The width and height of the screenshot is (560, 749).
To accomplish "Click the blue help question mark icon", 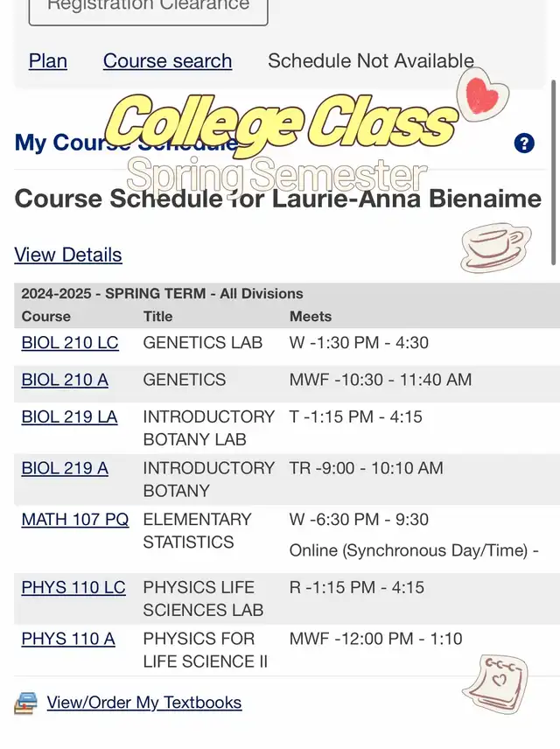I will pyautogui.click(x=524, y=143).
